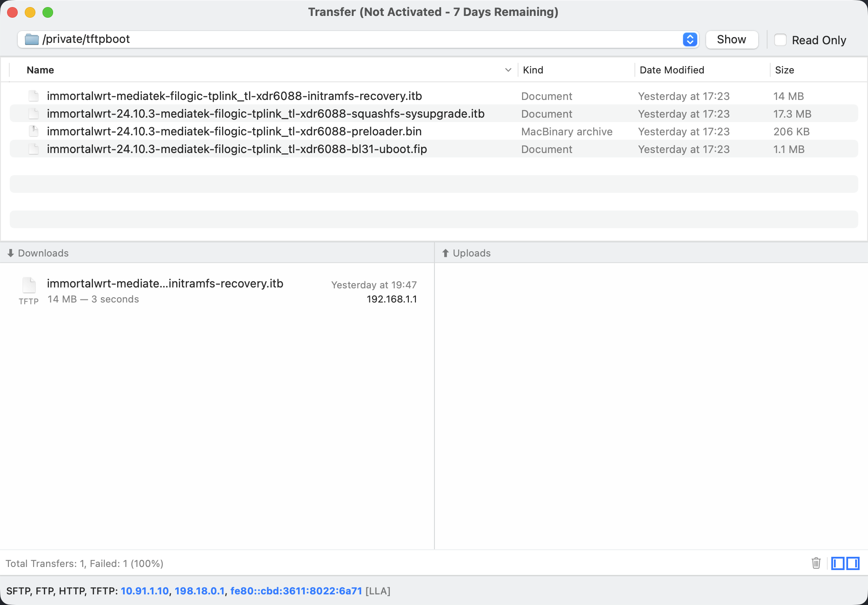Sort by the Size column header
The image size is (868, 605).
tap(784, 70)
